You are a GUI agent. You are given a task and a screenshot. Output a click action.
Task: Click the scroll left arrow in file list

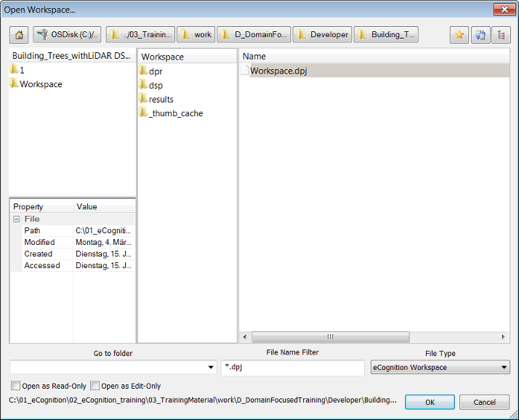coord(245,337)
